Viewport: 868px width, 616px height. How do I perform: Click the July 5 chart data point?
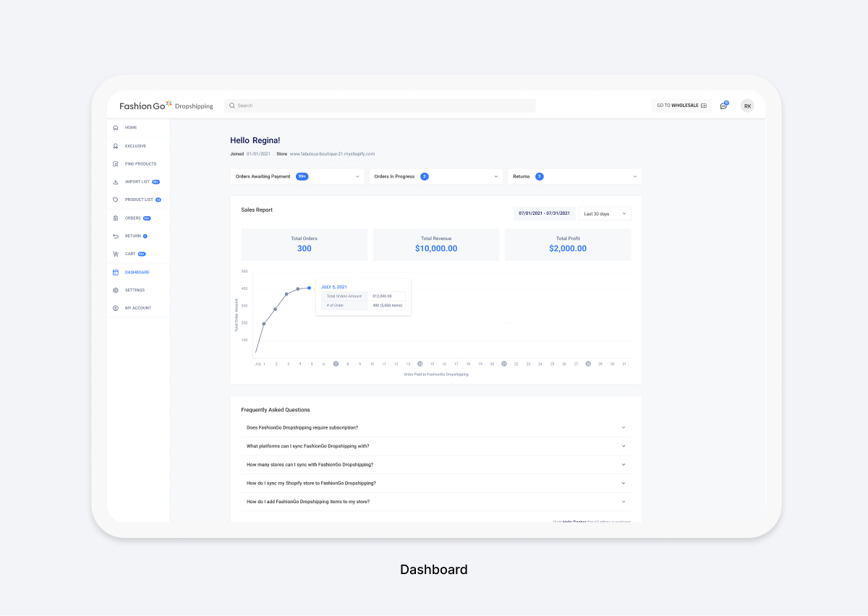click(x=310, y=288)
